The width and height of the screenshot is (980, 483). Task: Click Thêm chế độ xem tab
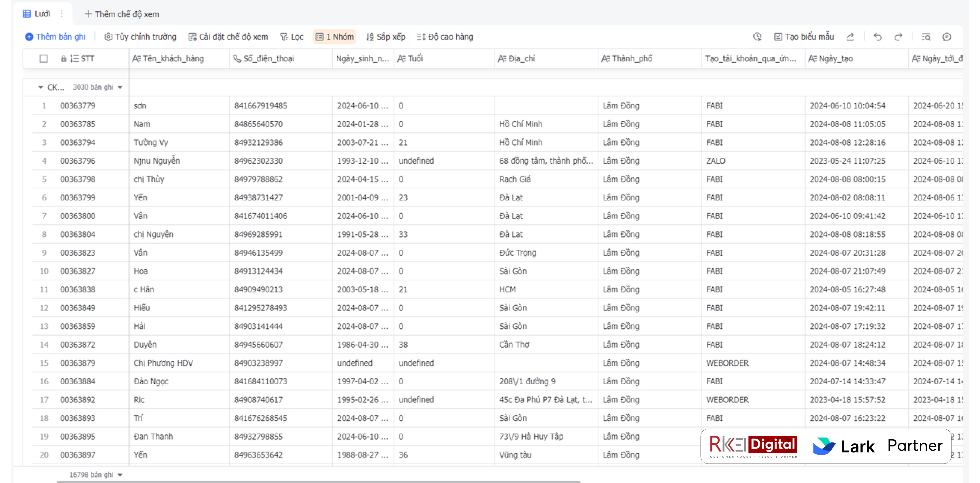(122, 14)
